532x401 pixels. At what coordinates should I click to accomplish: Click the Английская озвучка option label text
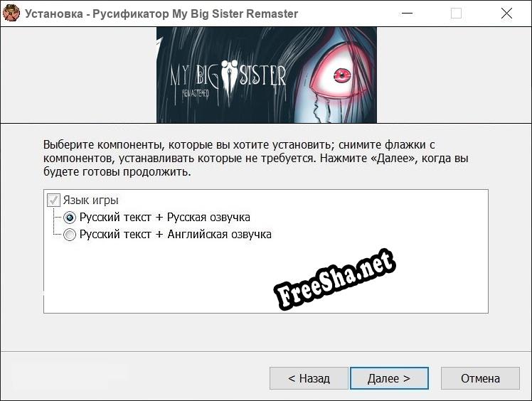(x=176, y=234)
